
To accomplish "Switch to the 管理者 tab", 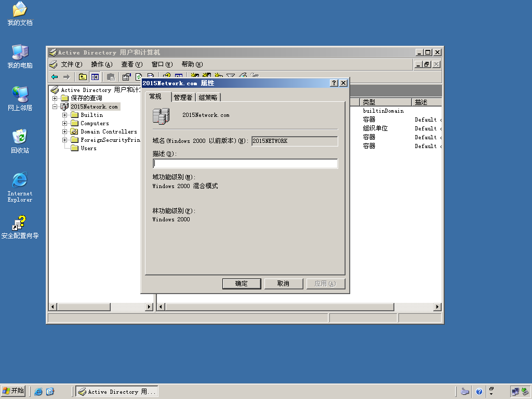I will [x=183, y=98].
